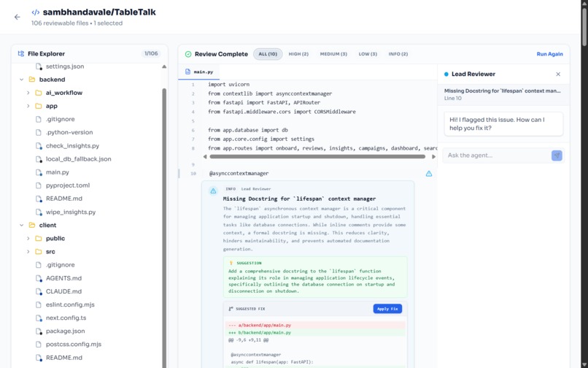Click the check_insights.py file icon
Screen dimensions: 588x368
point(38,146)
